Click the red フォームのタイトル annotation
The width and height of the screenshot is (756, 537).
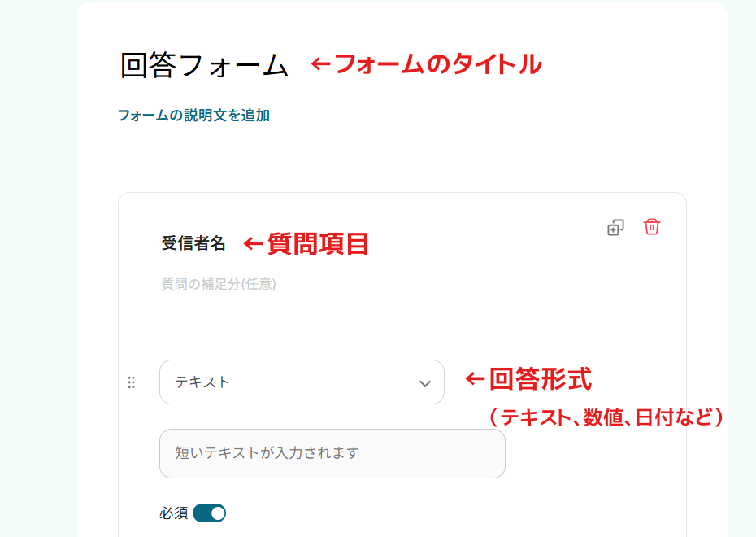pos(437,63)
